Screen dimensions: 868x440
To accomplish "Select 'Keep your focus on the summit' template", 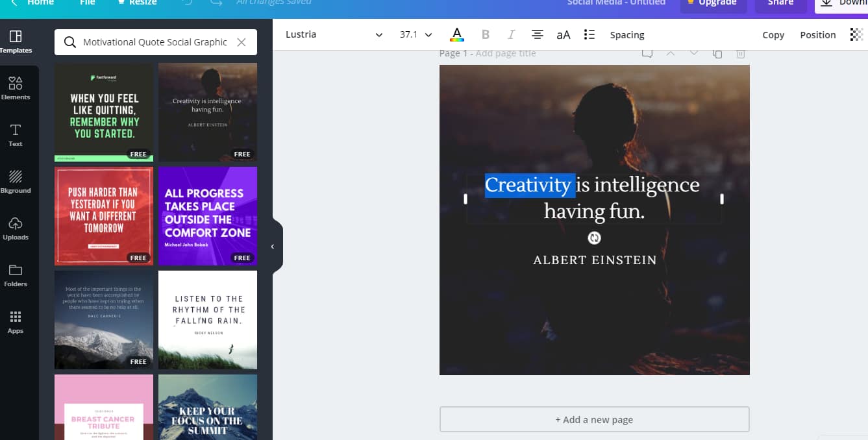I will (x=208, y=407).
